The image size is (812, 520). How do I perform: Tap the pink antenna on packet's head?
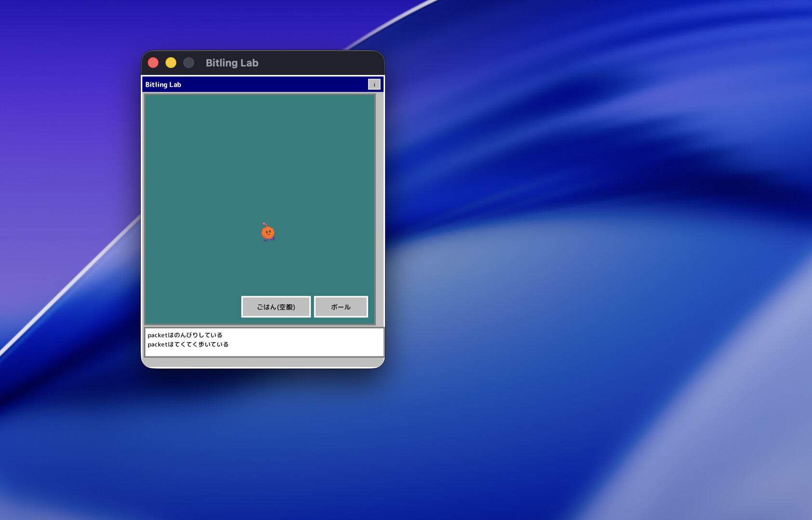click(x=265, y=224)
